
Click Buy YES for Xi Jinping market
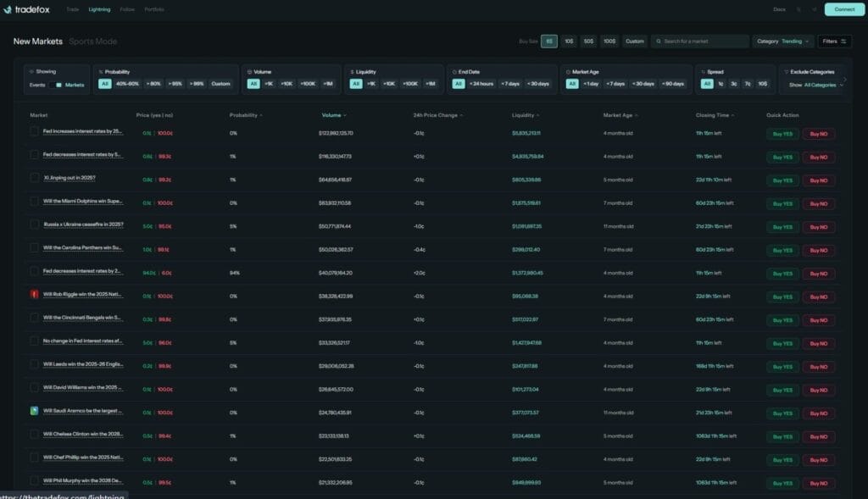tap(782, 180)
